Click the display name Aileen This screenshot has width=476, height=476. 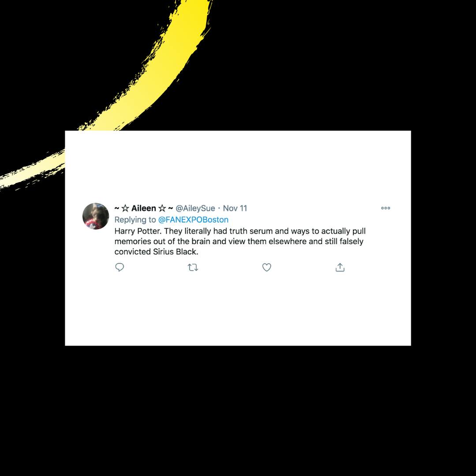pos(144,208)
